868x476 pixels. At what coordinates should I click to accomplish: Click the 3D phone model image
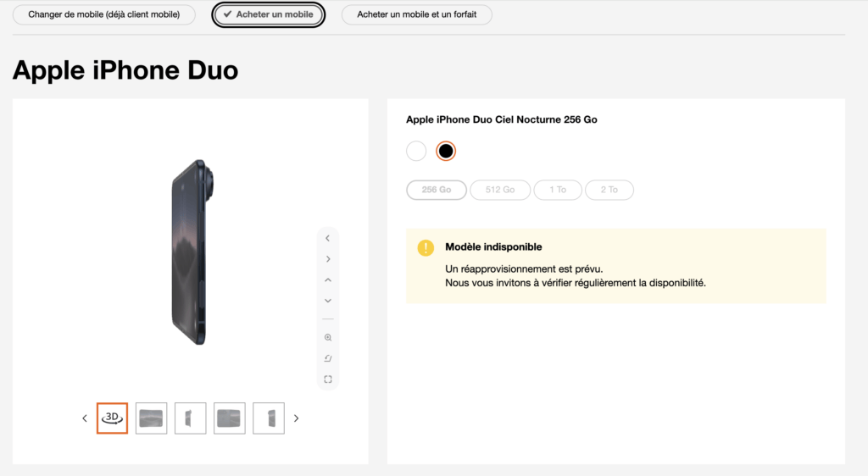(x=192, y=252)
